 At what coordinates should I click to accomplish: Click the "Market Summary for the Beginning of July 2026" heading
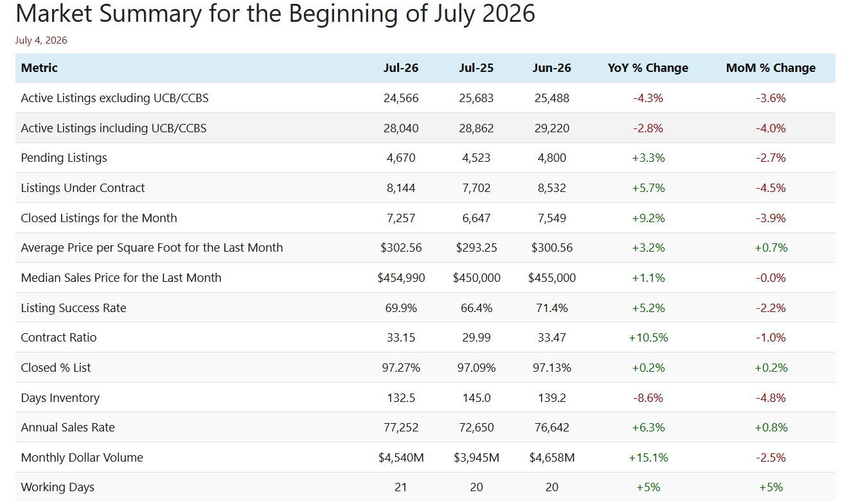coord(275,13)
